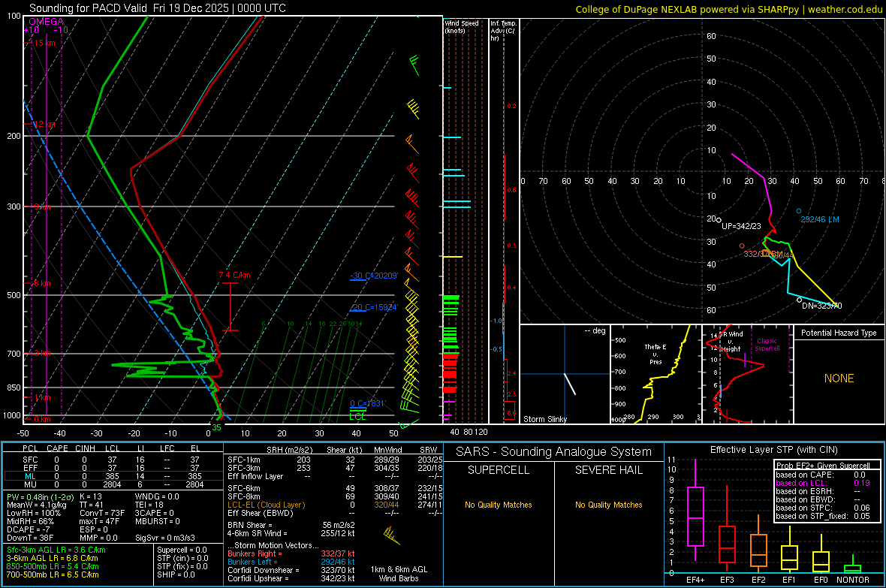
Task: Click the 0 C=1831' freezing level label
Action: 368,403
